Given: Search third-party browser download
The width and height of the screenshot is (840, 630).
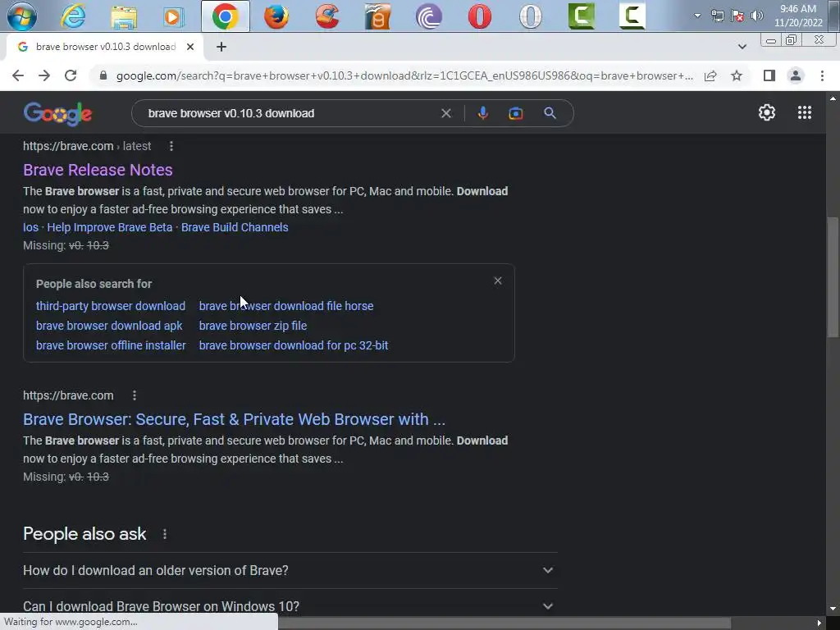Looking at the screenshot, I should pyautogui.click(x=111, y=306).
